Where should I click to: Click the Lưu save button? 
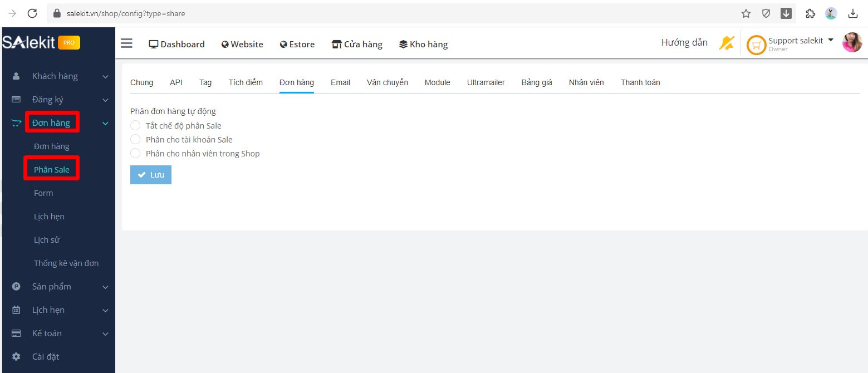151,175
